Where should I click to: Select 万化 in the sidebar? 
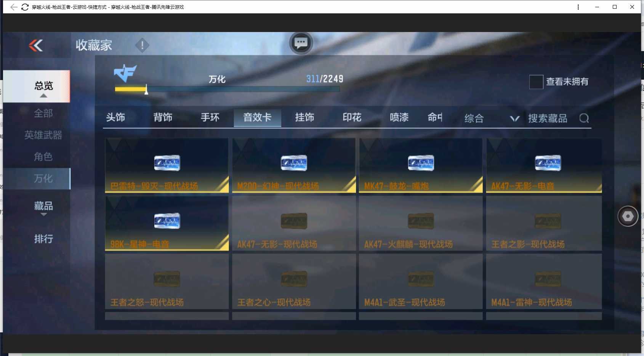37,178
